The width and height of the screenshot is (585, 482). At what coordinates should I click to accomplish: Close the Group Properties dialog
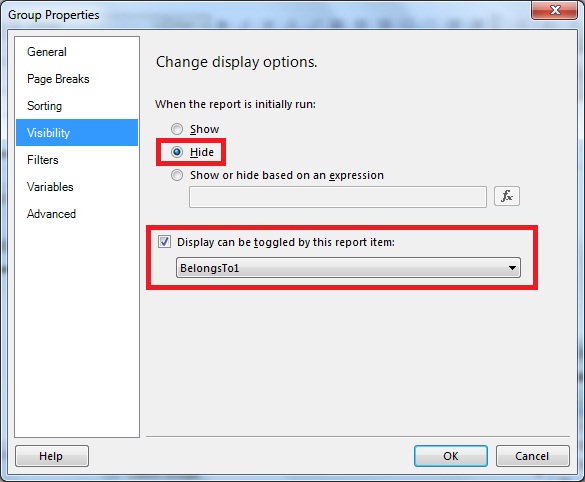pyautogui.click(x=555, y=10)
